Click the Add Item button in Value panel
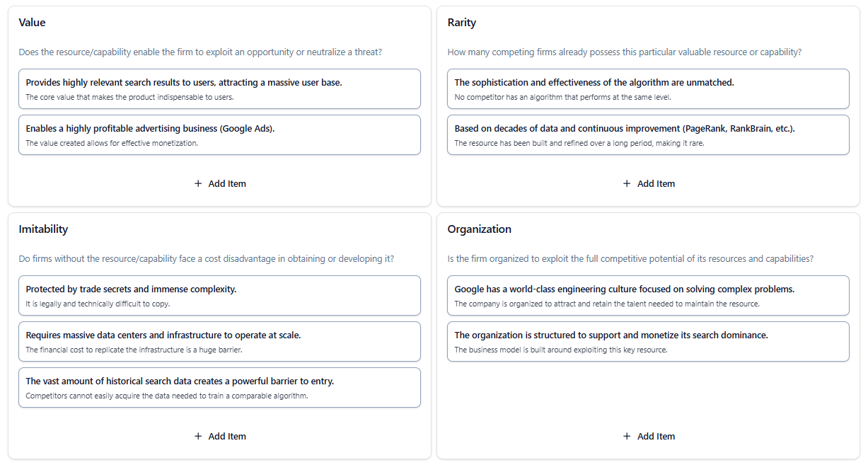Screen dimensions: 868x465 pos(220,183)
